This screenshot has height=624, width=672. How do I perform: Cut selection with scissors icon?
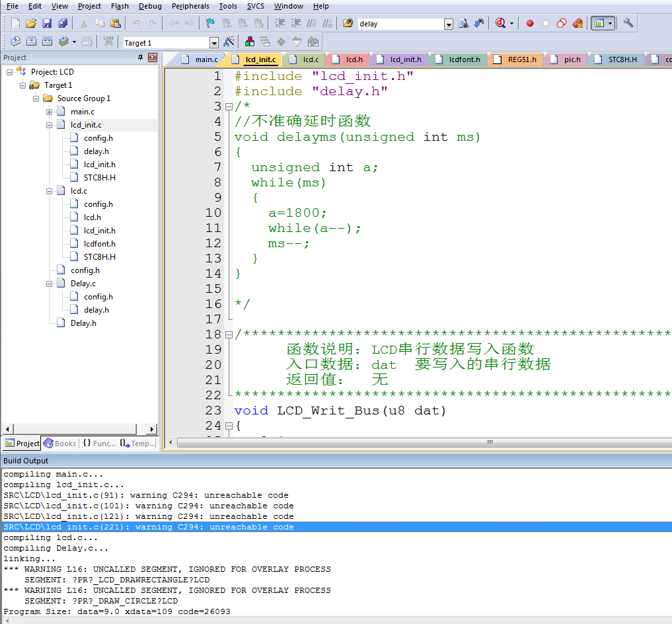[84, 23]
